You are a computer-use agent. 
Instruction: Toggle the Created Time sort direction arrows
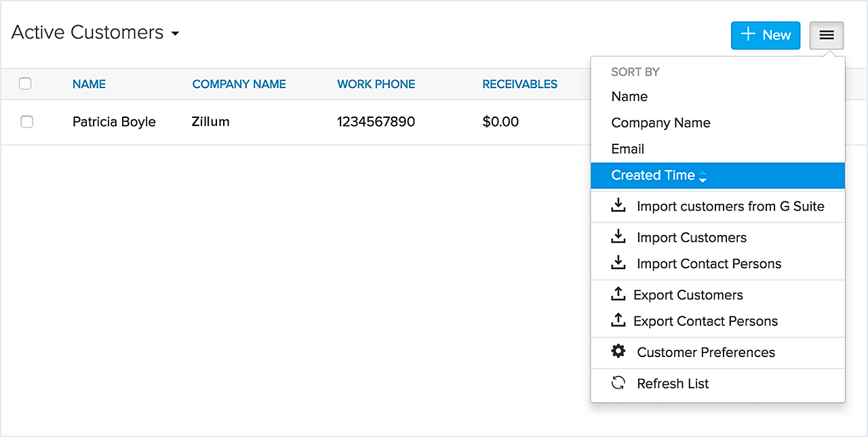703,176
